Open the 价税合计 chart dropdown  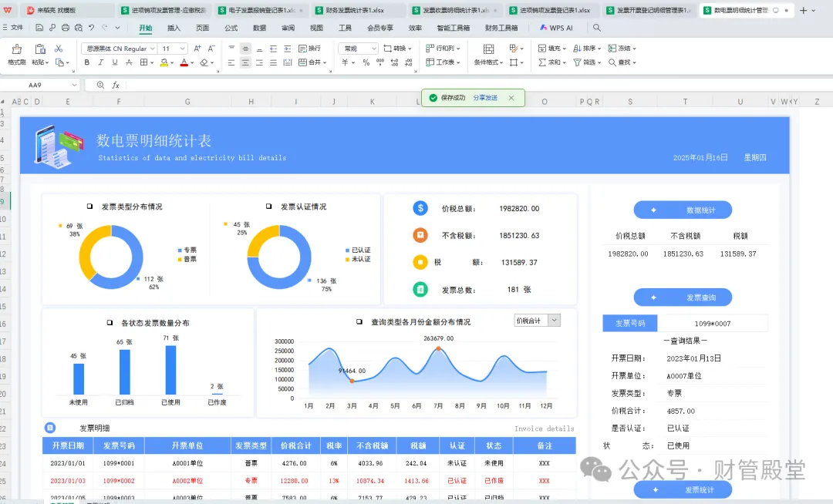pyautogui.click(x=554, y=321)
